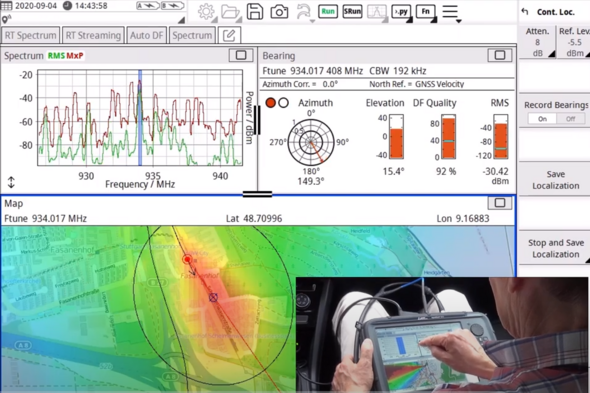Click Stop and Save Localization
Image resolution: width=590 pixels, height=393 pixels.
555,248
